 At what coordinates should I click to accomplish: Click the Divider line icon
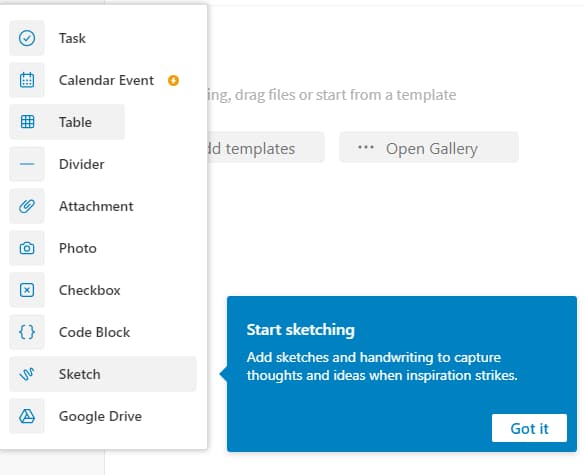[27, 164]
